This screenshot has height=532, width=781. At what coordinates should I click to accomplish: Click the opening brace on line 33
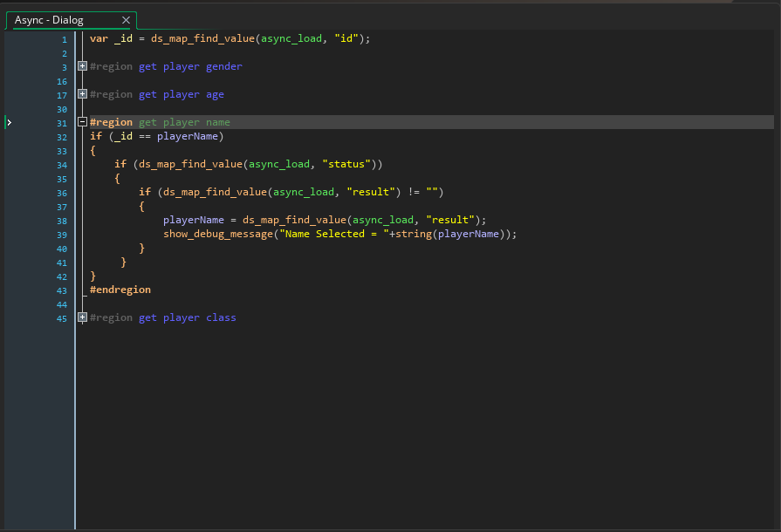[x=93, y=150]
